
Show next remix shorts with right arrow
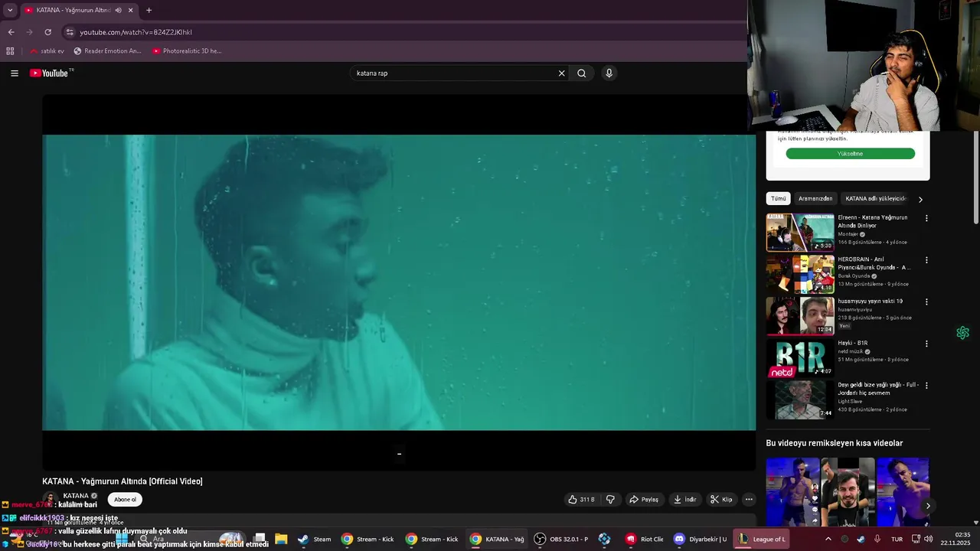click(928, 506)
